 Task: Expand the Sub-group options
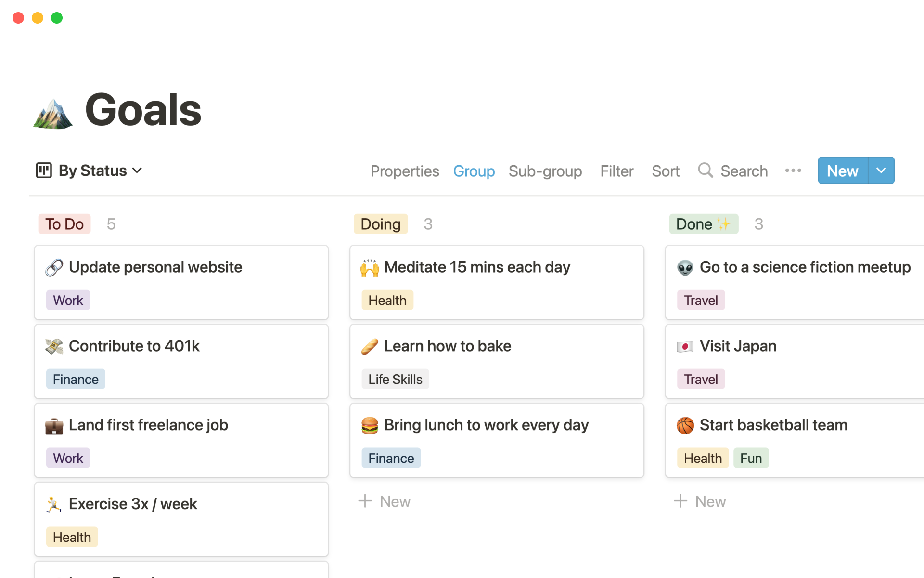pos(545,171)
